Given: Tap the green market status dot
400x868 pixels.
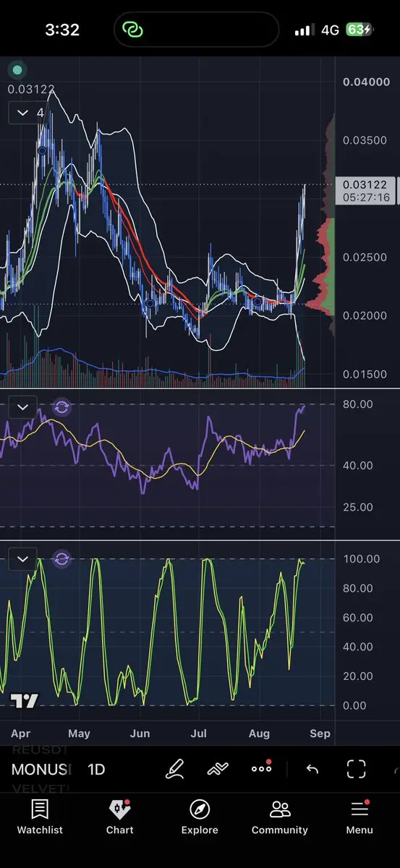Looking at the screenshot, I should point(17,70).
